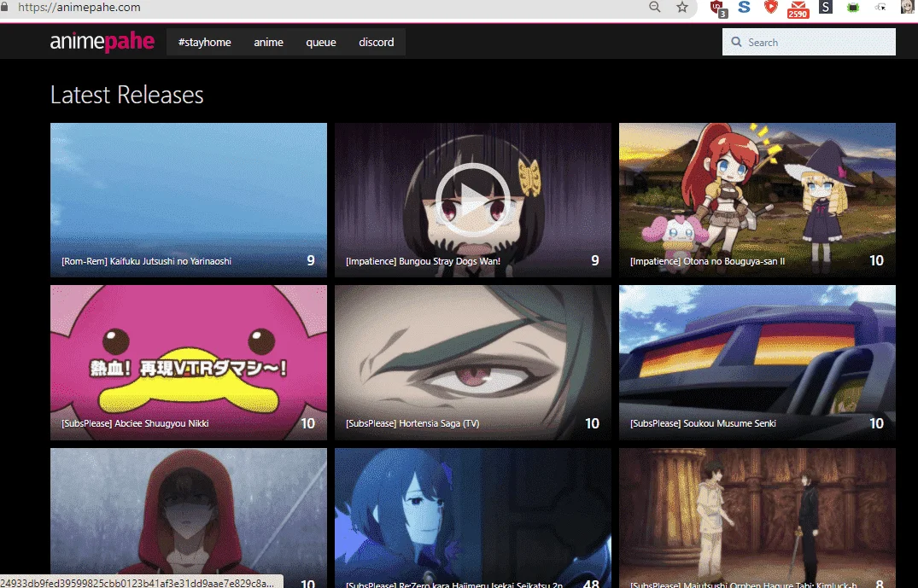Click episode number 10 on Soukou Musume Senki

coord(876,423)
